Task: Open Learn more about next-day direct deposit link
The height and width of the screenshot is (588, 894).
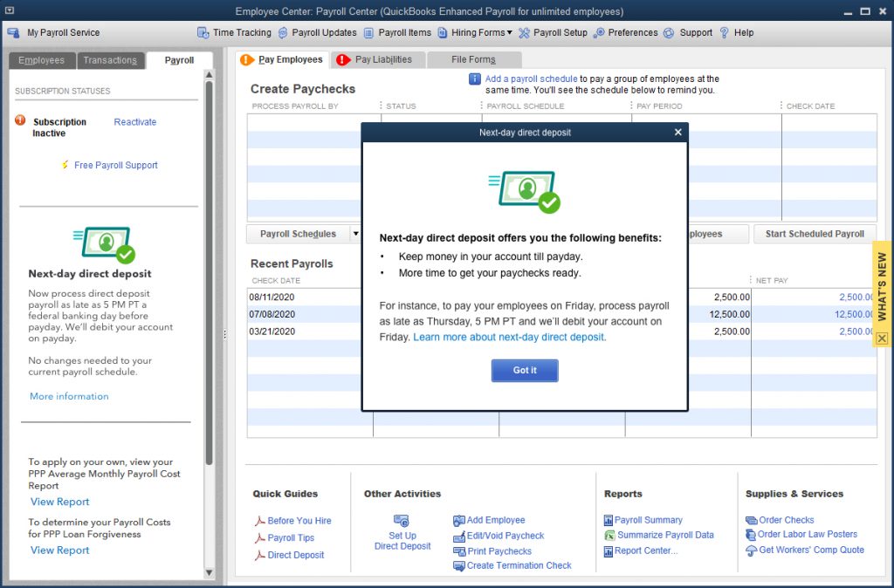Action: [x=509, y=338]
